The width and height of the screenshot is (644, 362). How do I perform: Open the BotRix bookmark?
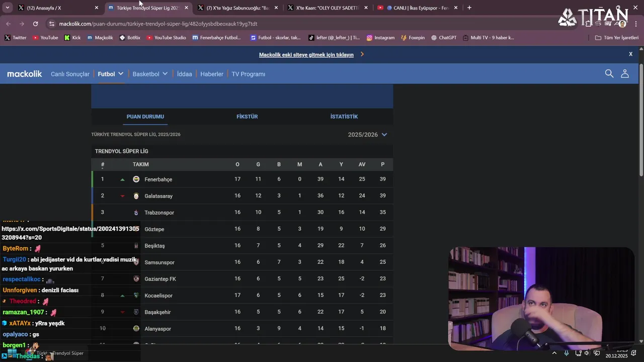[x=130, y=38]
